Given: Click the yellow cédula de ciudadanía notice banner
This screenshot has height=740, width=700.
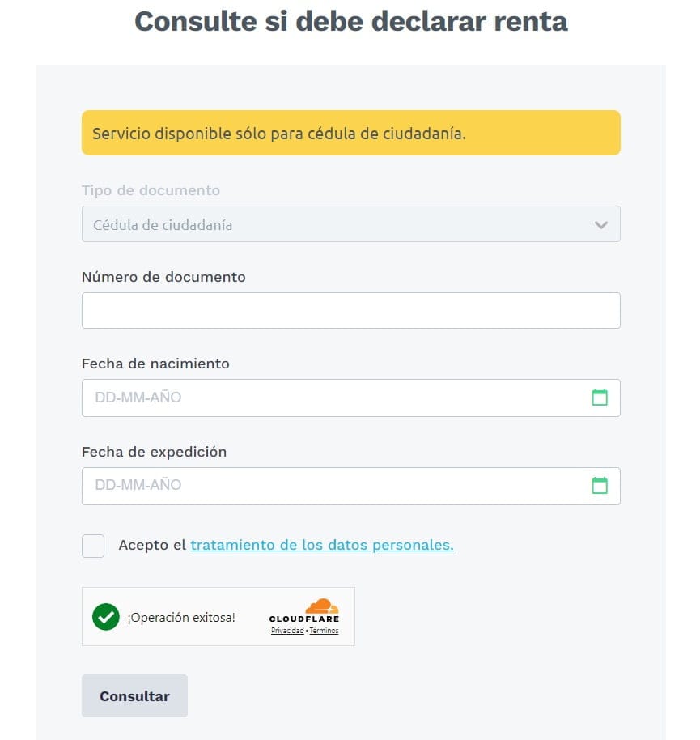Looking at the screenshot, I should tap(350, 133).
